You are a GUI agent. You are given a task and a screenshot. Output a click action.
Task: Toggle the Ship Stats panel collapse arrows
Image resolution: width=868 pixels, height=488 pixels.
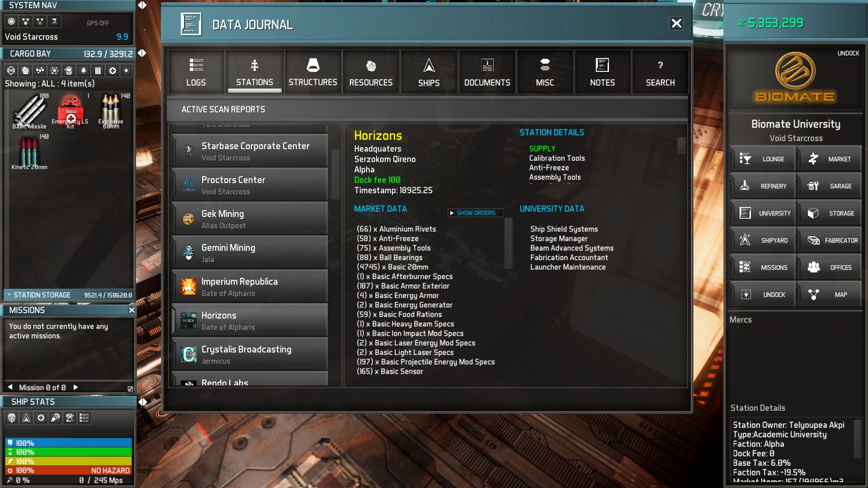click(142, 402)
